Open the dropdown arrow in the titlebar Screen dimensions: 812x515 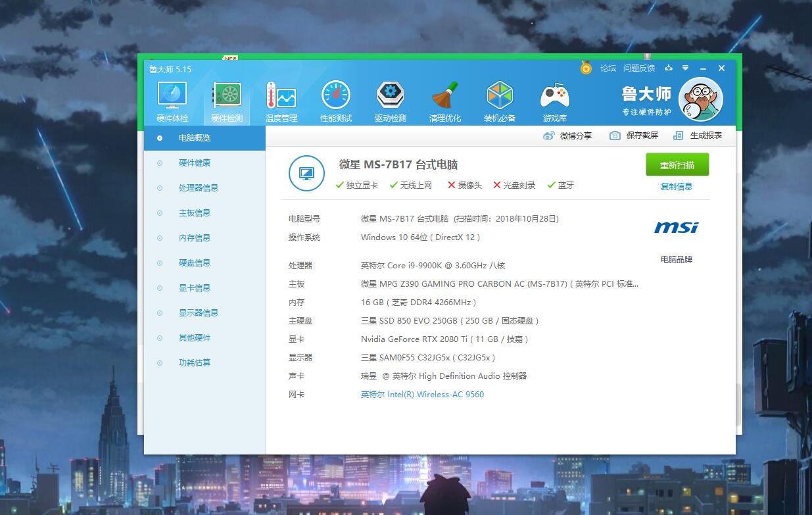(x=686, y=68)
